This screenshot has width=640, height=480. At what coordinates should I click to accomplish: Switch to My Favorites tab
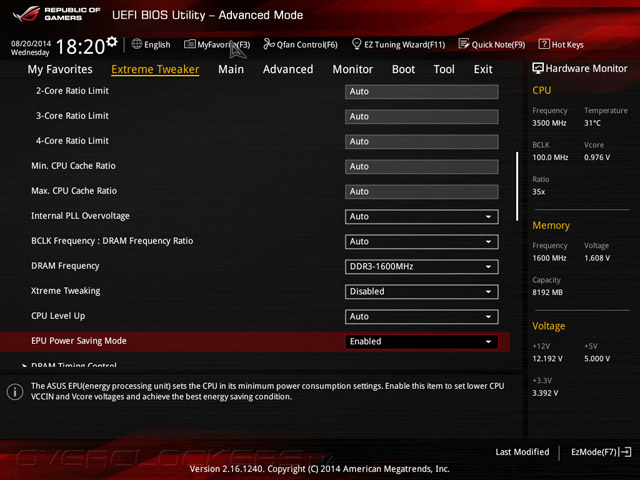tap(60, 69)
